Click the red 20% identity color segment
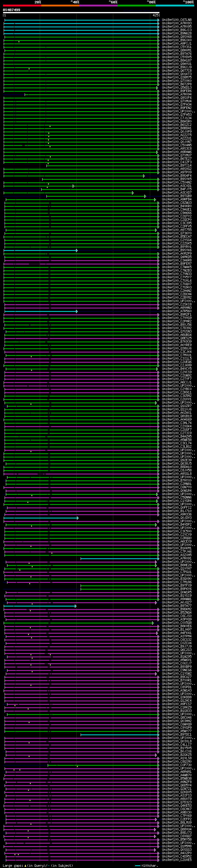Viewport: 197px width, 868px height. [x=22, y=6]
